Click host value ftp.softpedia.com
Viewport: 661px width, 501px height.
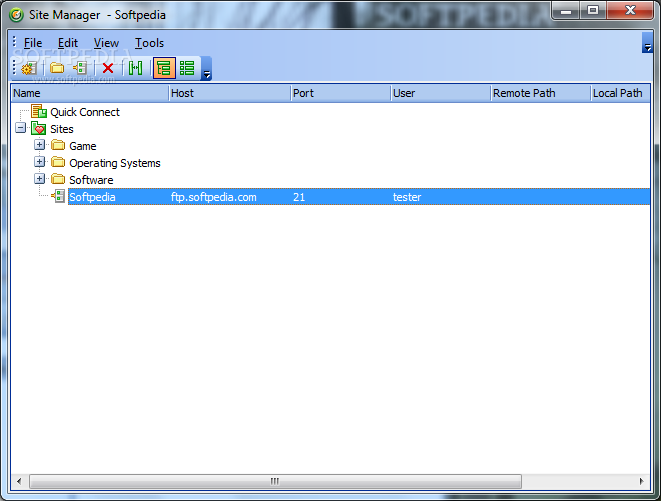[x=213, y=197]
